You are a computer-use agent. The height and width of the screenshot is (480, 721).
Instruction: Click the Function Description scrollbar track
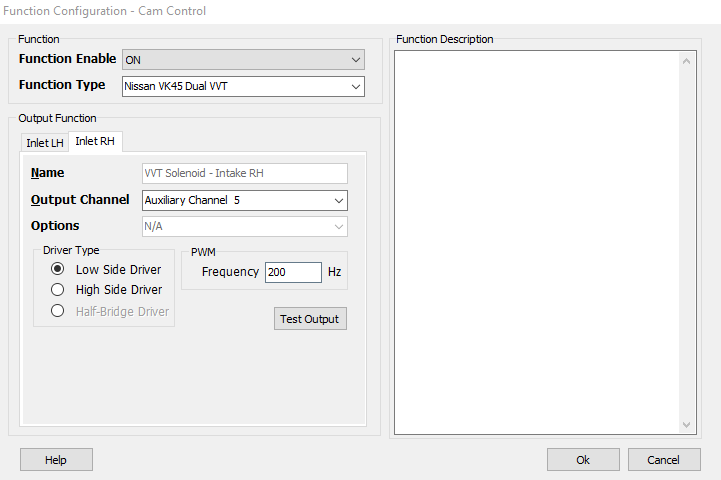tap(687, 240)
